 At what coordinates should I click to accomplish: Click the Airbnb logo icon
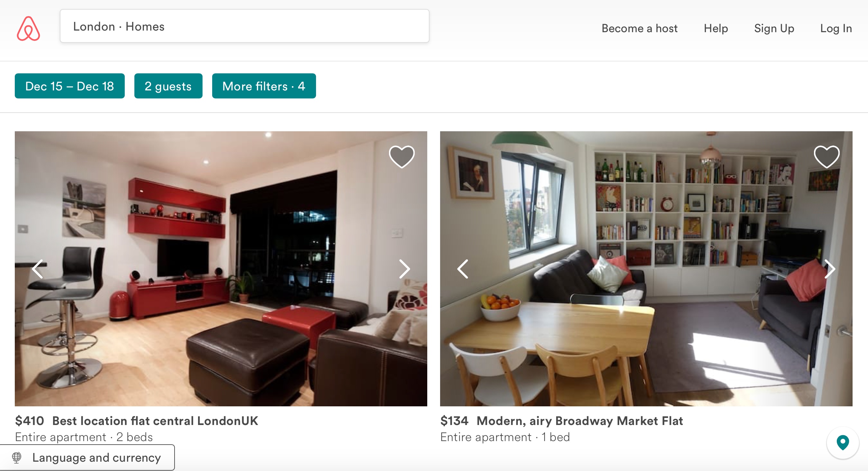pos(28,28)
